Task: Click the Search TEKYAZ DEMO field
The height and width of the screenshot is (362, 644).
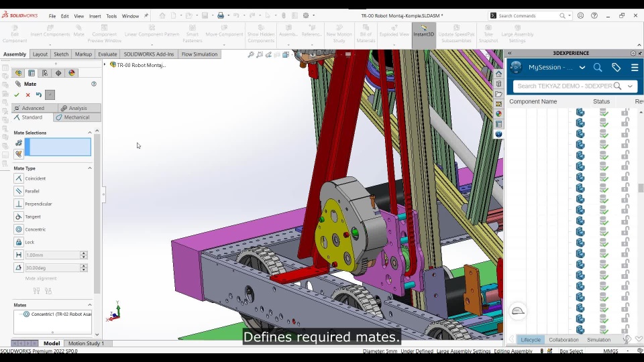Action: click(565, 86)
